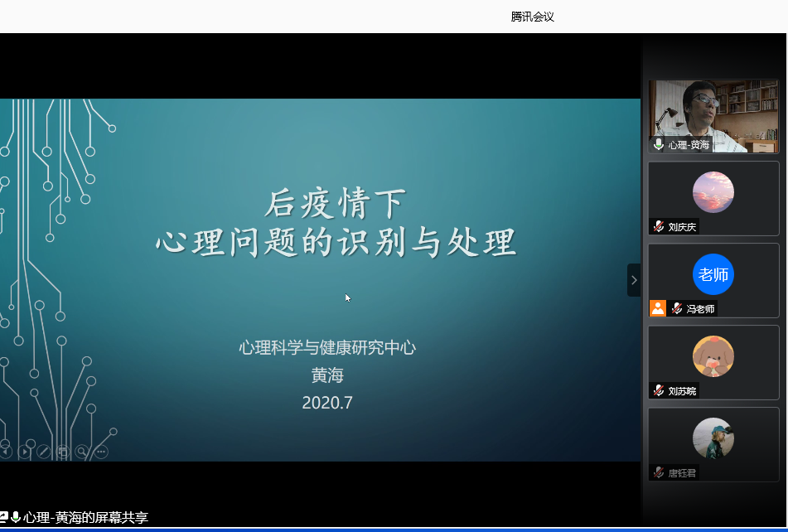Click the microphone icon on 心理-黄海's video
This screenshot has height=532, width=788.
[x=659, y=144]
